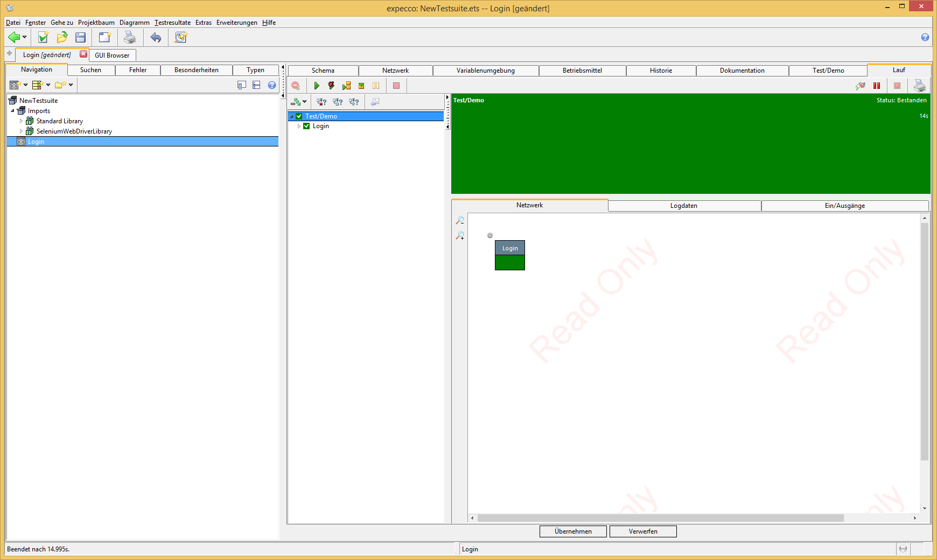The height and width of the screenshot is (560, 937).
Task: Click the horizontal scrollbar in network view
Action: [660, 518]
